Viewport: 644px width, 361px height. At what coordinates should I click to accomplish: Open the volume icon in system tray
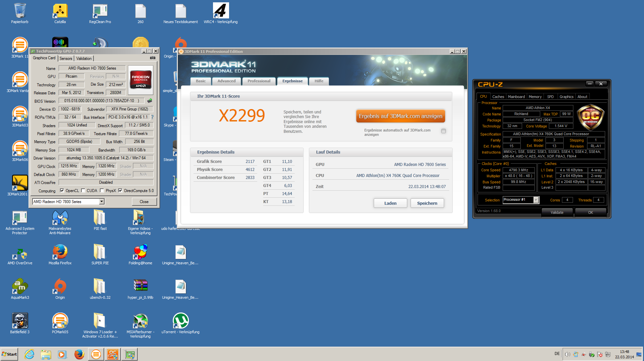(x=567, y=354)
